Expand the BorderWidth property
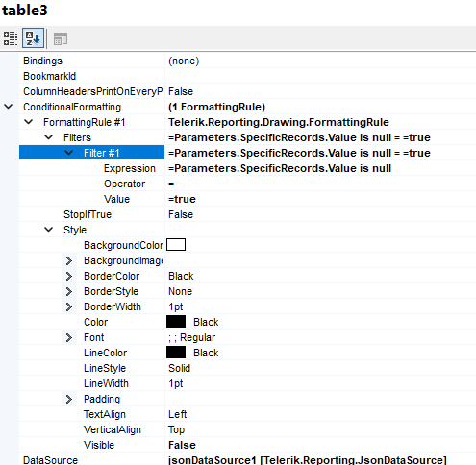Viewport: 476px width, 465px height. point(69,306)
